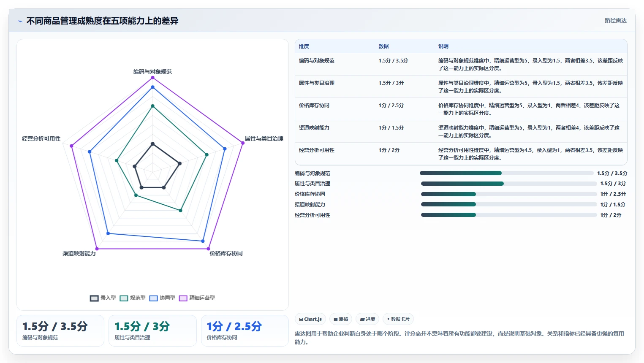The width and height of the screenshot is (644, 363).
Task: Click the purple point on the 属性与类目治理 axis
Action: [242, 143]
